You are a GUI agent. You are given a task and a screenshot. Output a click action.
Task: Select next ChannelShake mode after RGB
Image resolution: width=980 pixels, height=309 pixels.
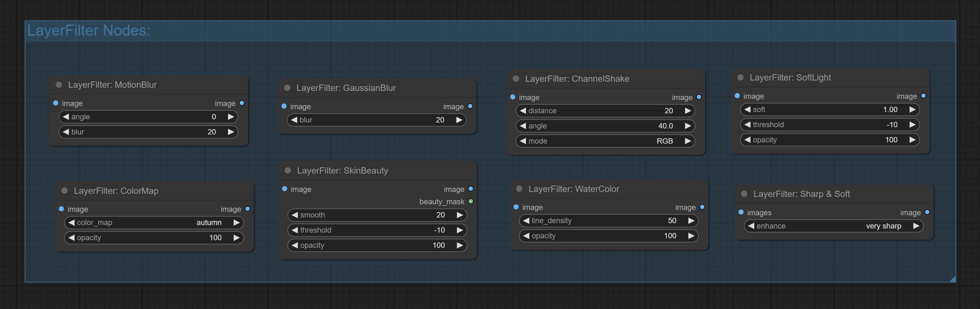click(x=688, y=141)
